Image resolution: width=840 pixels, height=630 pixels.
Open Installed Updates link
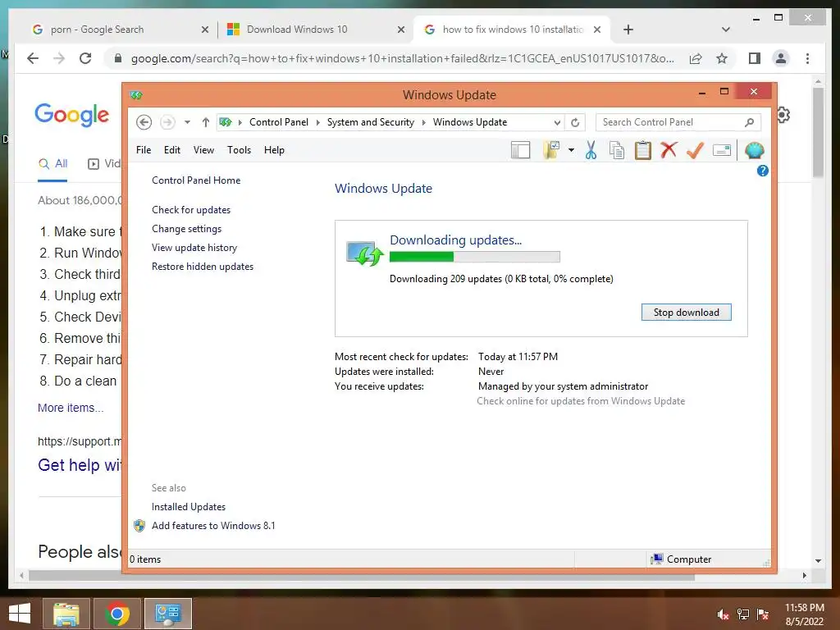pos(189,507)
